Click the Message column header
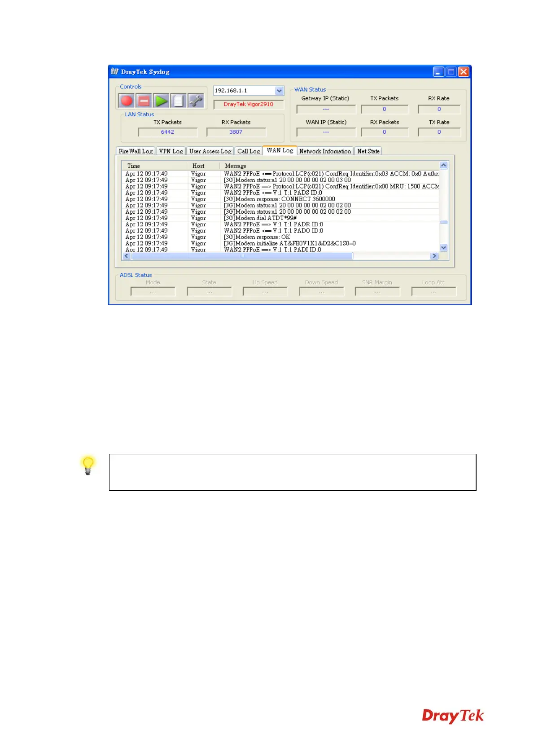 tap(329, 166)
